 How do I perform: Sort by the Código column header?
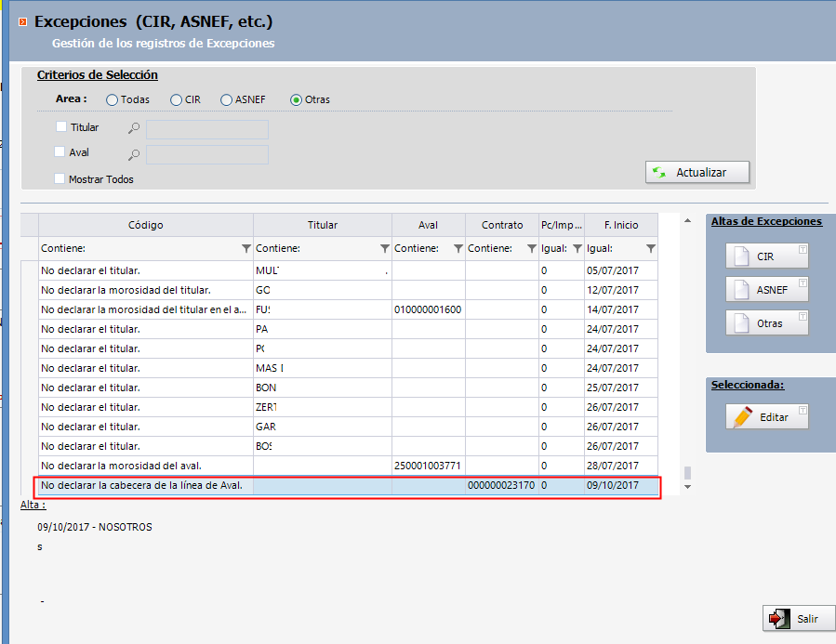[x=146, y=225]
